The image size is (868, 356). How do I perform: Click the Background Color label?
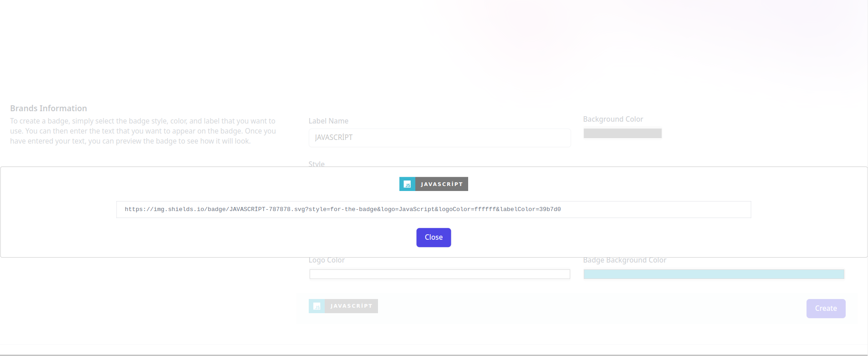(x=613, y=119)
